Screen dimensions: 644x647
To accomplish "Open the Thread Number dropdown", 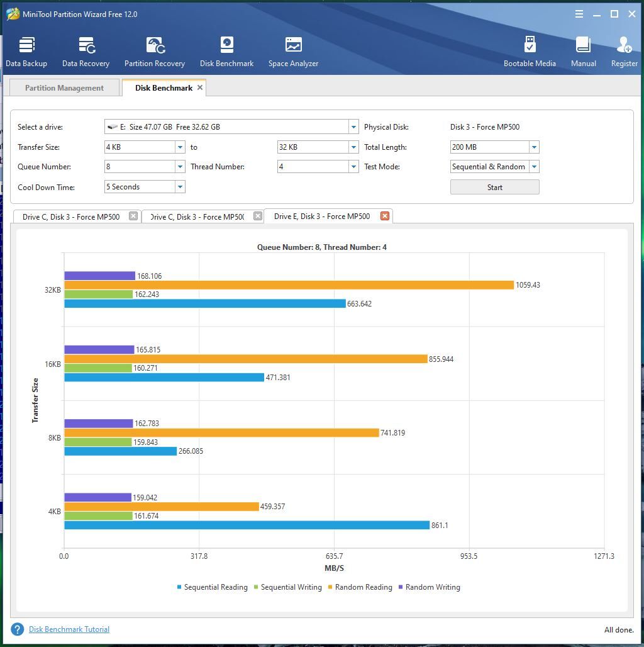I will tap(353, 167).
